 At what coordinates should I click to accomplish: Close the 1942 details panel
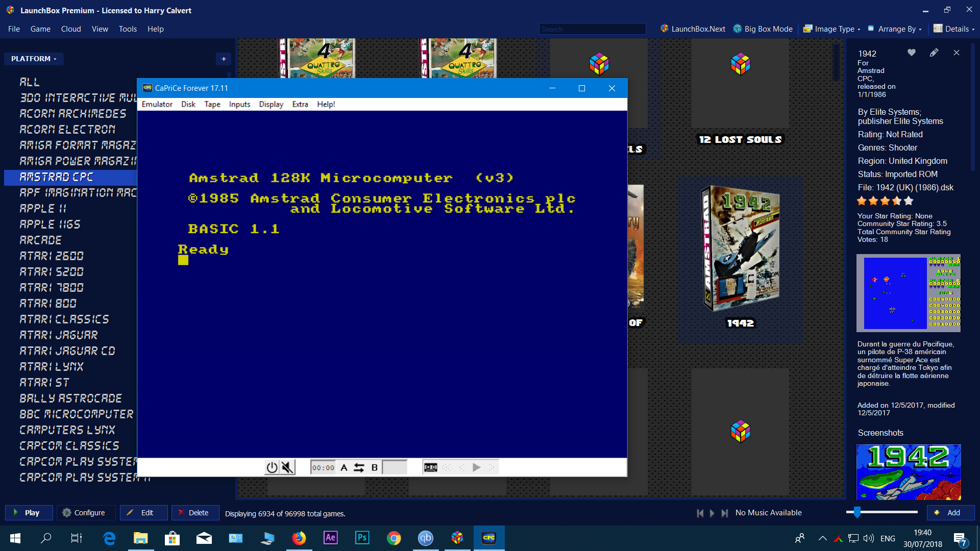957,53
